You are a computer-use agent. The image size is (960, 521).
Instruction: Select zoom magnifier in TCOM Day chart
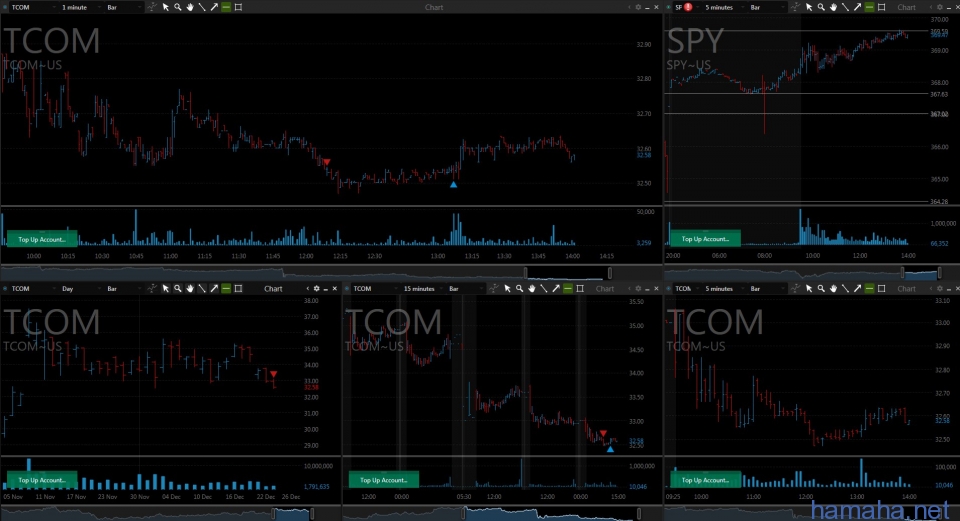178,288
